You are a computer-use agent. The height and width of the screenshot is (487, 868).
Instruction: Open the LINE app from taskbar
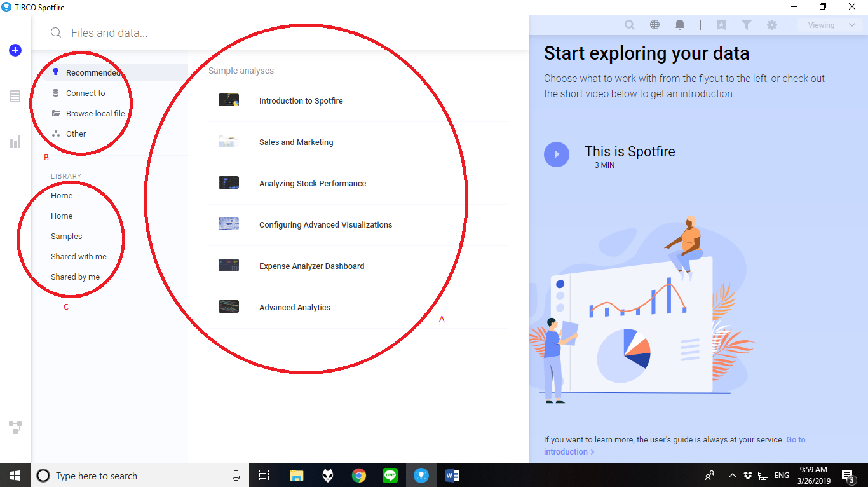[390, 475]
